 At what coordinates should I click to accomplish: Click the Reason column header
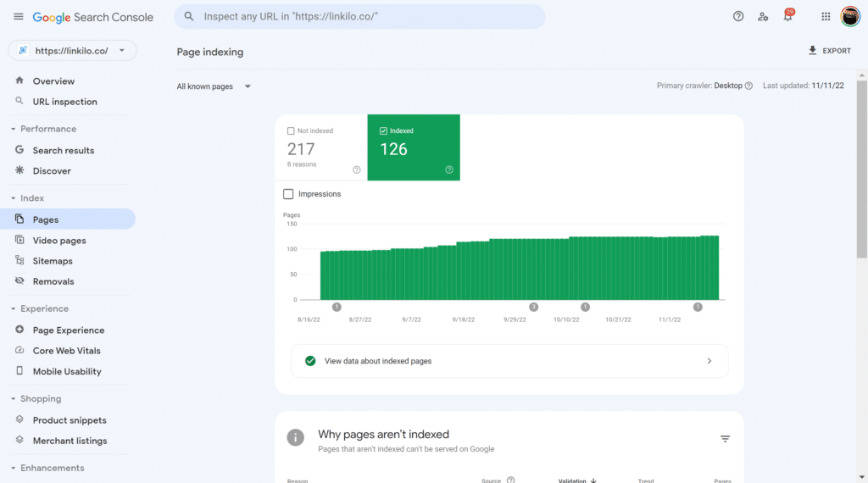(298, 480)
